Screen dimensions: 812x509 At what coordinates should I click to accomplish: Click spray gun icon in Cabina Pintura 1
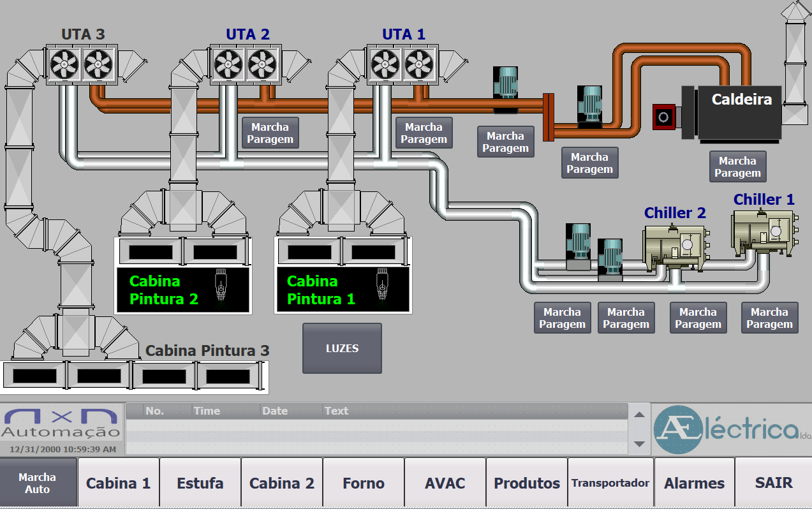(382, 284)
